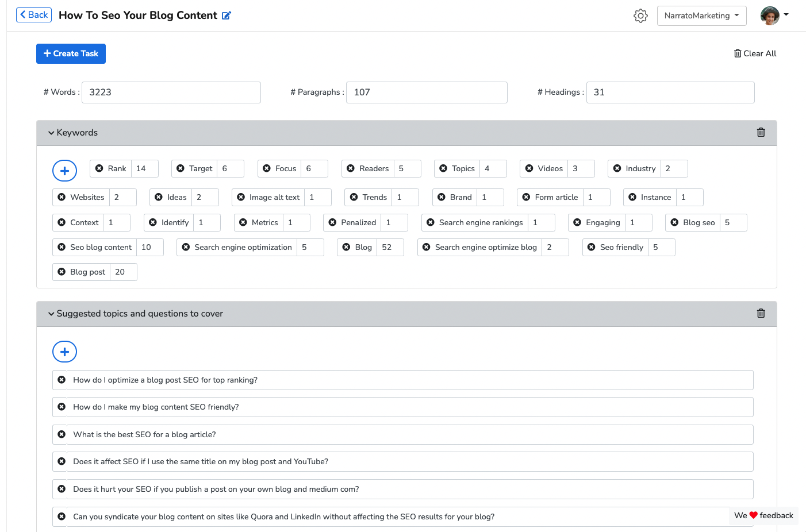
Task: Click the Create Task button
Action: tap(71, 53)
